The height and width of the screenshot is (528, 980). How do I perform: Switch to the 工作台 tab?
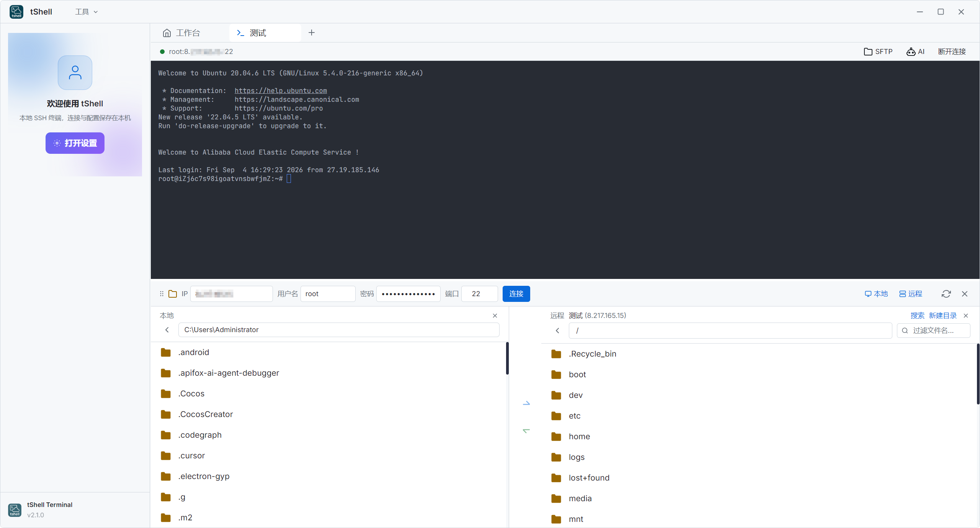tap(181, 33)
